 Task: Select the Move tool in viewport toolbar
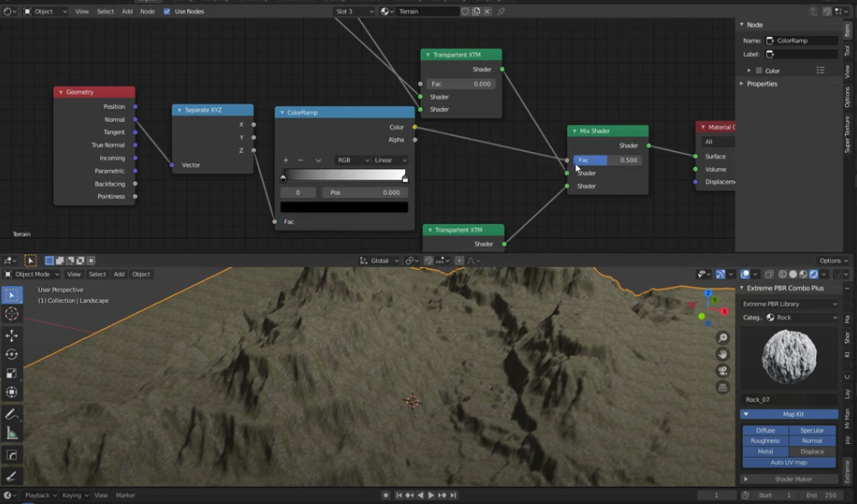[12, 335]
